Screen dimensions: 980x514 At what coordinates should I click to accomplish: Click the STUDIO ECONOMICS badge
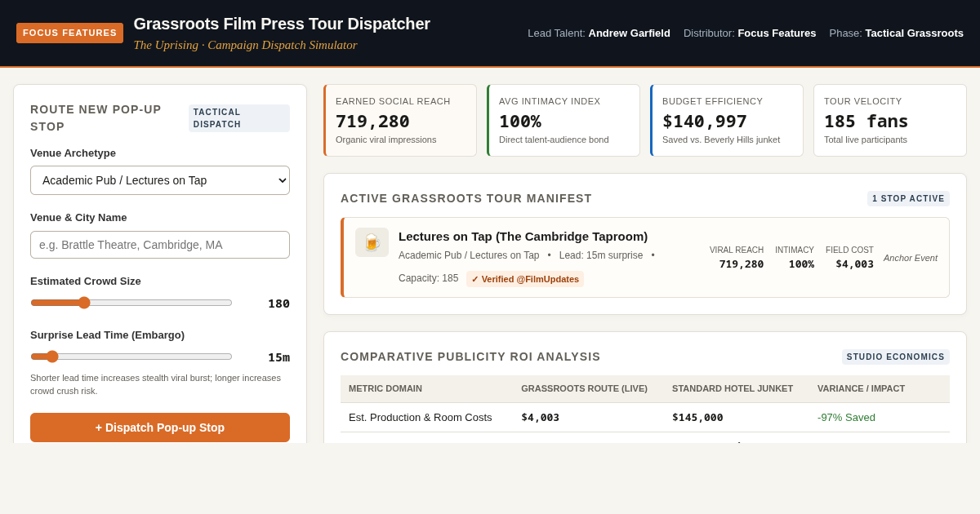(896, 357)
